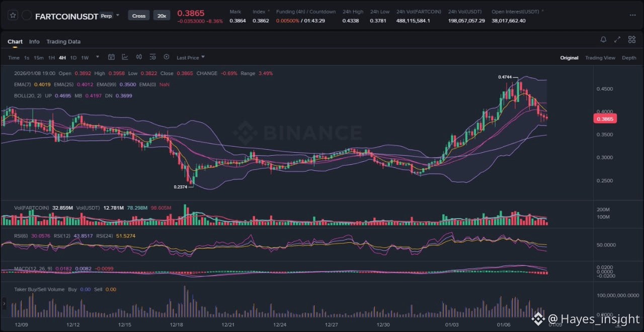Select the 1W interval
Screen dimensions: 644x332
click(x=85, y=58)
